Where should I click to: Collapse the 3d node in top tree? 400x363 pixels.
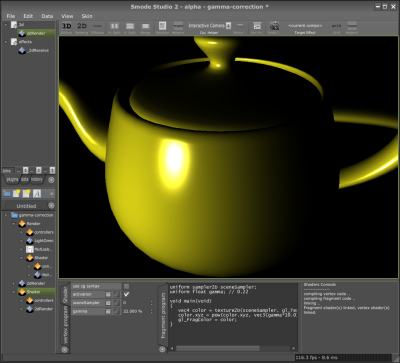click(x=6, y=25)
